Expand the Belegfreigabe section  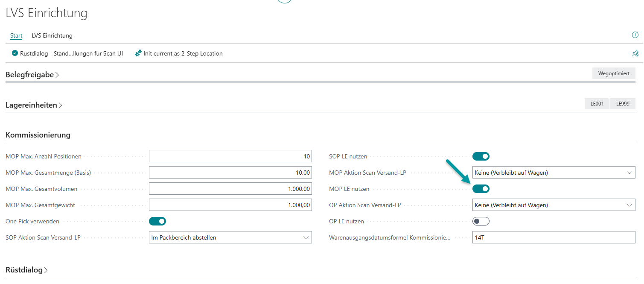[x=32, y=75]
